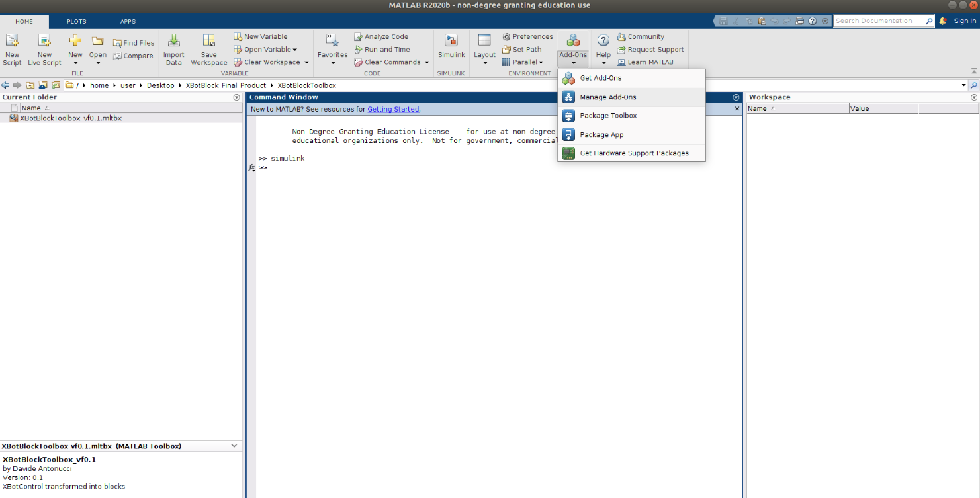The image size is (980, 498).
Task: Click the Search Documentation magnifier icon
Action: (x=929, y=21)
